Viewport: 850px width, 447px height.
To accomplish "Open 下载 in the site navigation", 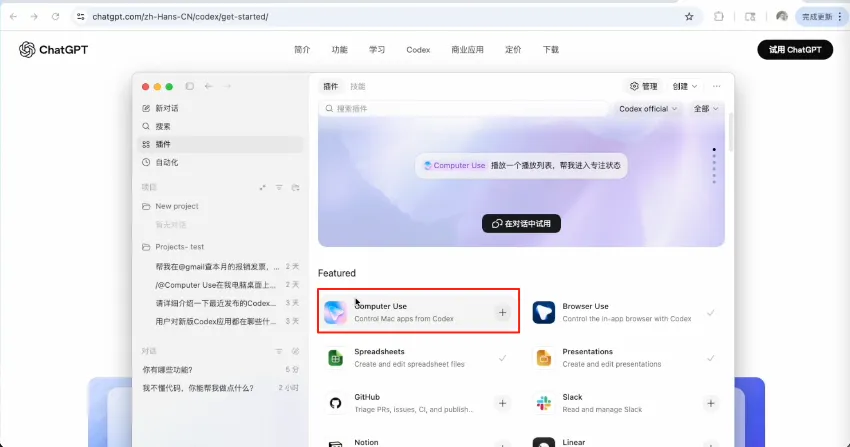I will [x=551, y=50].
